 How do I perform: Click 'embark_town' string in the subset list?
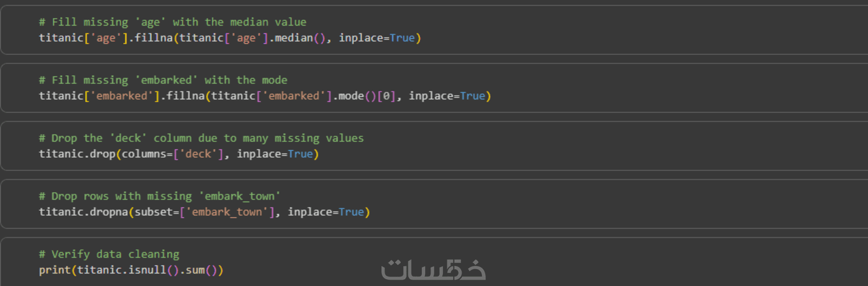[227, 212]
